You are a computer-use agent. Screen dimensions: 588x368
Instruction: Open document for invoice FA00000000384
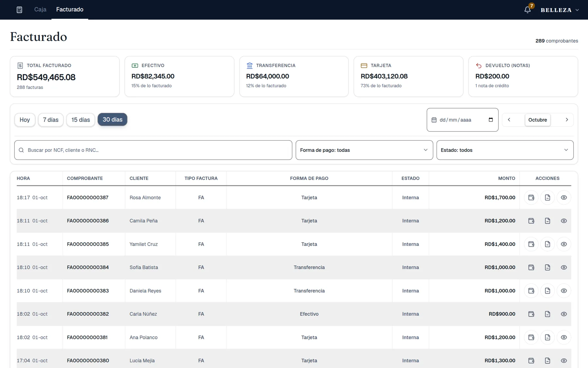(547, 267)
